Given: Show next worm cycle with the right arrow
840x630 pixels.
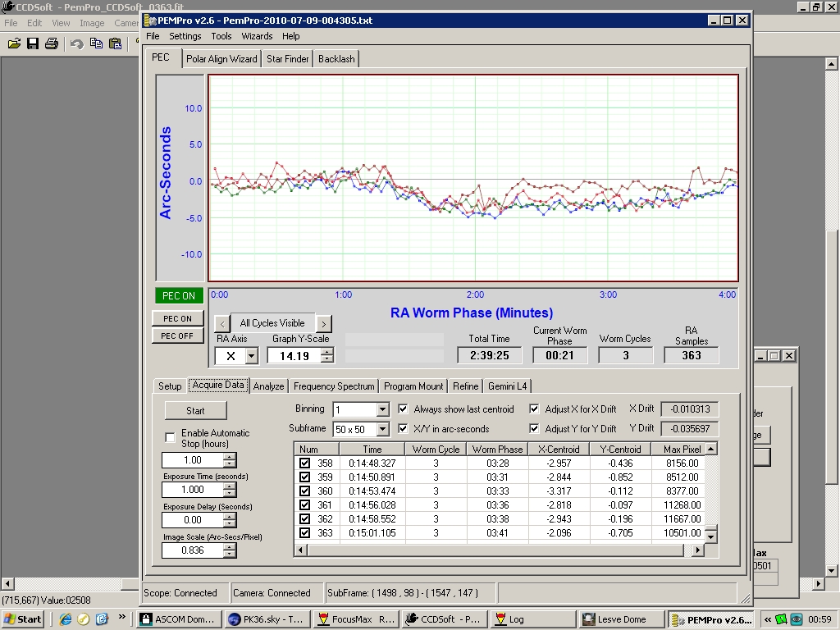Looking at the screenshot, I should tap(323, 323).
